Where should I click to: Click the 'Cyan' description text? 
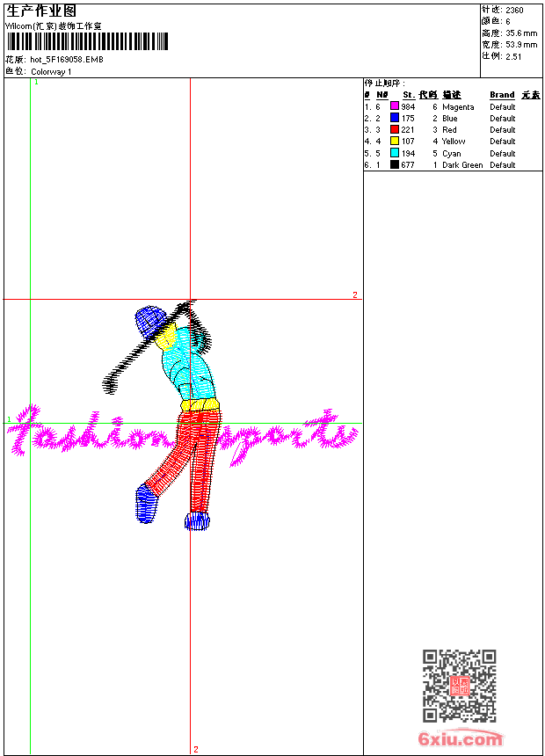pyautogui.click(x=452, y=153)
